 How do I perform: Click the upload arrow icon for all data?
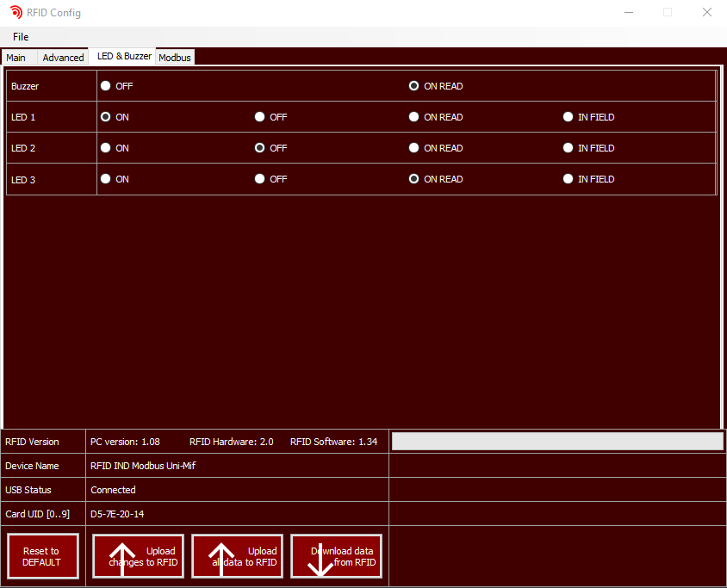click(x=221, y=560)
